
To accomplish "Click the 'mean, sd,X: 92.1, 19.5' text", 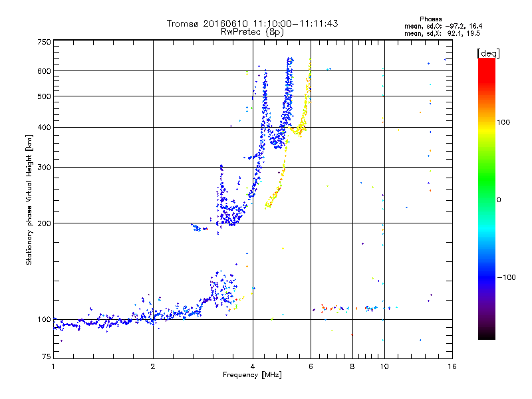I will click(x=442, y=33).
